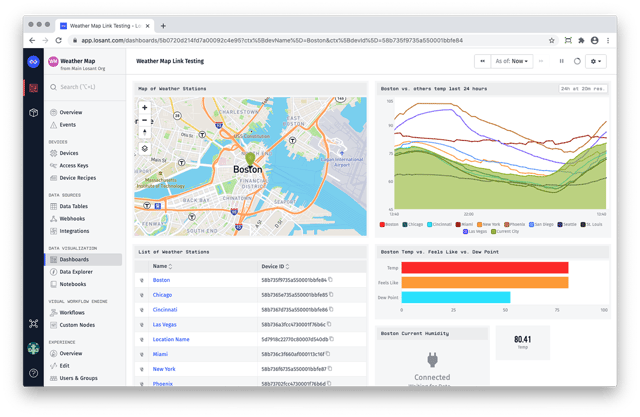Copy the Cincinnati device ID
The width and height of the screenshot is (640, 417).
(x=331, y=309)
